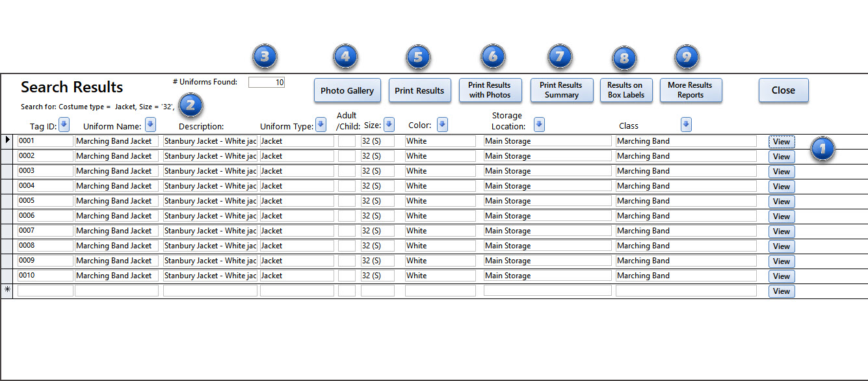Image resolution: width=868 pixels, height=381 pixels.
Task: Click Print Results Summary button
Action: pos(561,90)
